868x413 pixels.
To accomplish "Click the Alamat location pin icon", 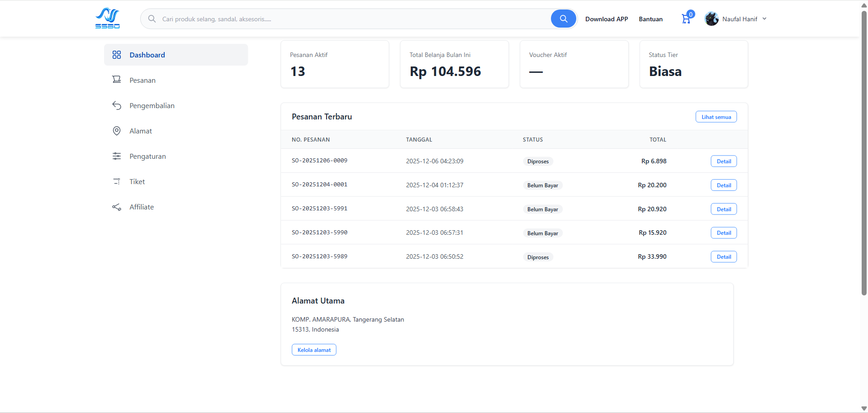I will tap(117, 131).
